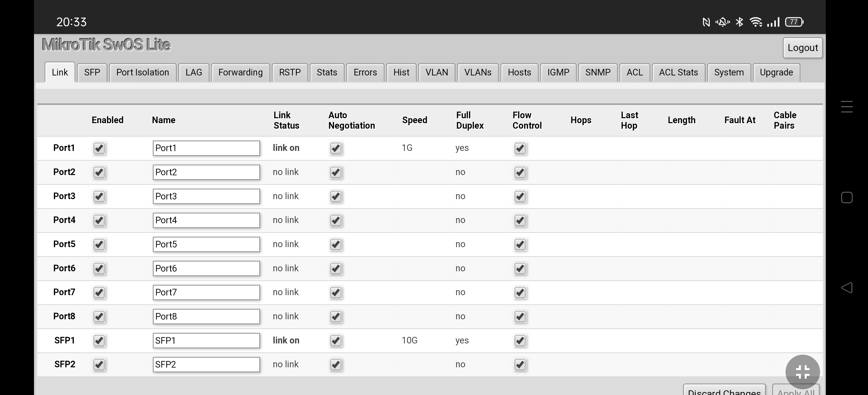Viewport: 868px width, 395px height.
Task: Disable Port2 Enabled checkbox
Action: (x=99, y=172)
